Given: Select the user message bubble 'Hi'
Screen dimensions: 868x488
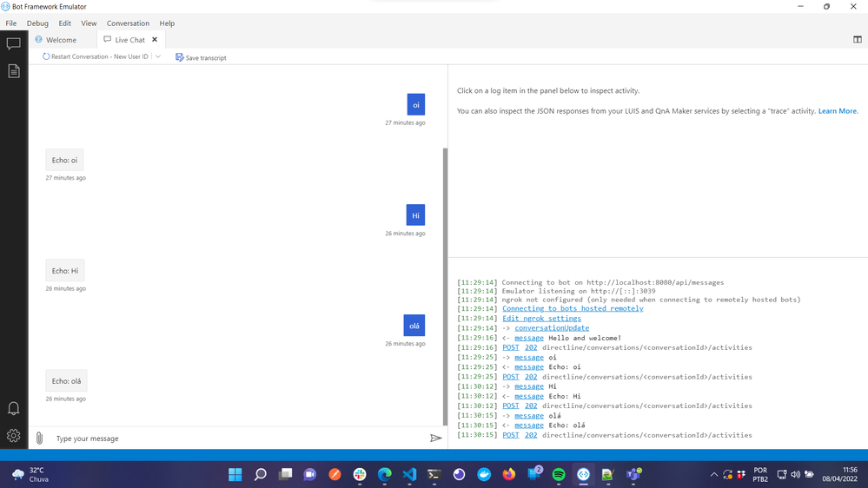Looking at the screenshot, I should (x=415, y=215).
